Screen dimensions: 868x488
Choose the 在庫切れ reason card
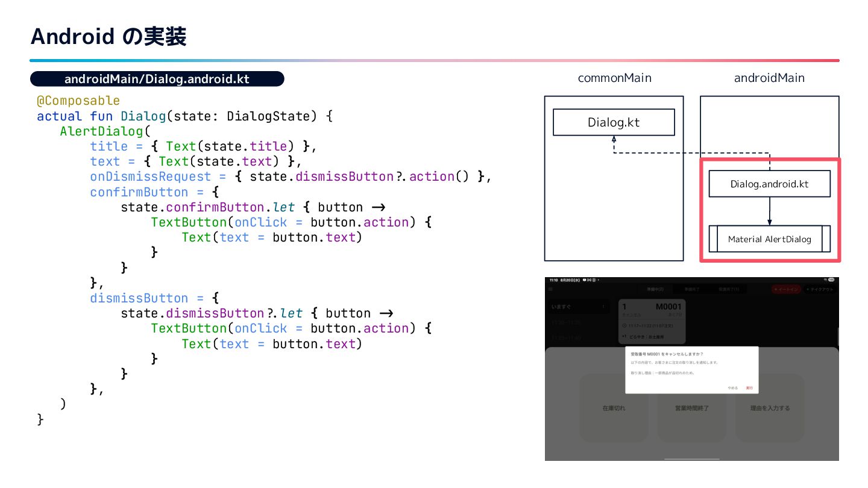pos(614,408)
